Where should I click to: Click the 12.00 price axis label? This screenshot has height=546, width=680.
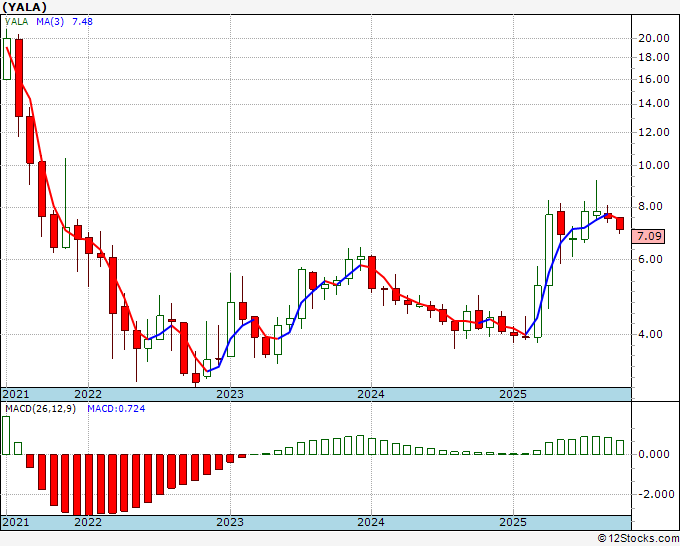tap(654, 132)
